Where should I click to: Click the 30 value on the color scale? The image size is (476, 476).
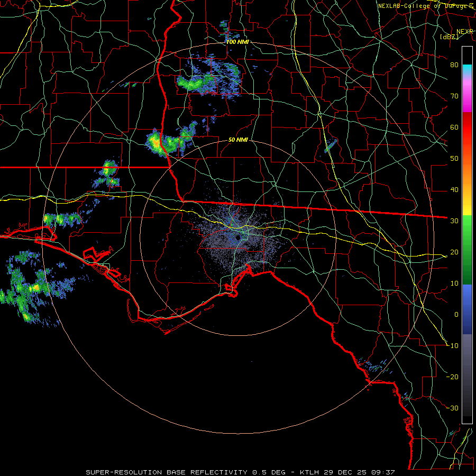(x=454, y=221)
